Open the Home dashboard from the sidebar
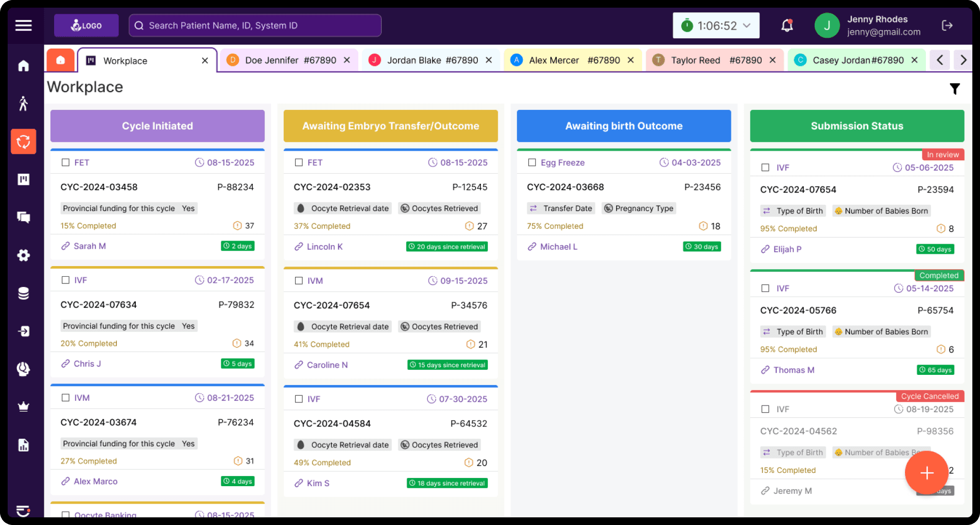The width and height of the screenshot is (980, 525). (x=23, y=65)
